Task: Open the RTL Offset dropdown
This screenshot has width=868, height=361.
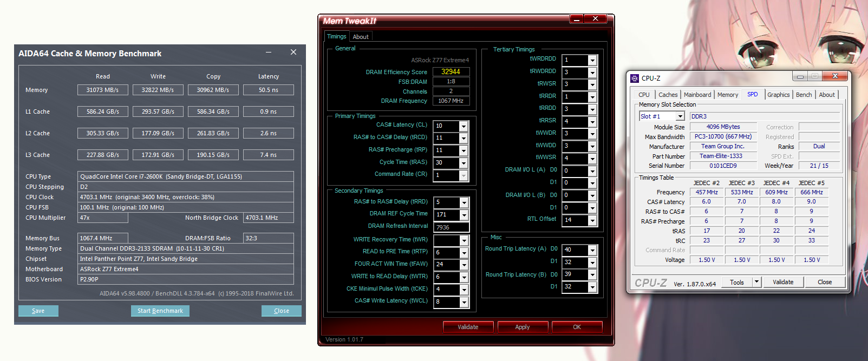Action: coord(592,220)
